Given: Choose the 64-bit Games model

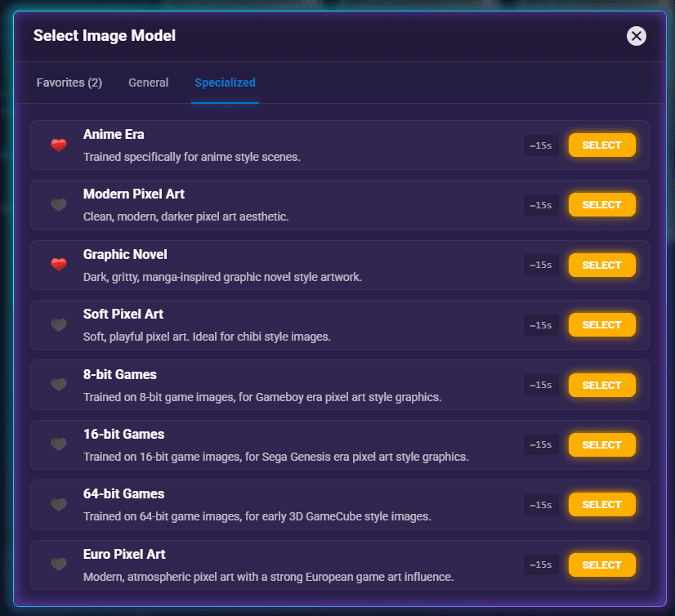Looking at the screenshot, I should tap(601, 504).
